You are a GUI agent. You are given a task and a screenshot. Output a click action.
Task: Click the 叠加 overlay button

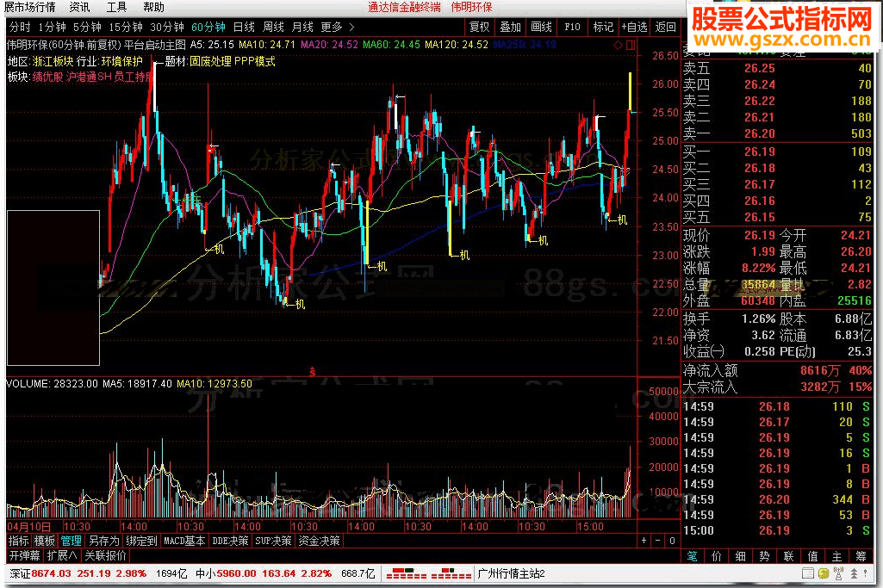(510, 27)
